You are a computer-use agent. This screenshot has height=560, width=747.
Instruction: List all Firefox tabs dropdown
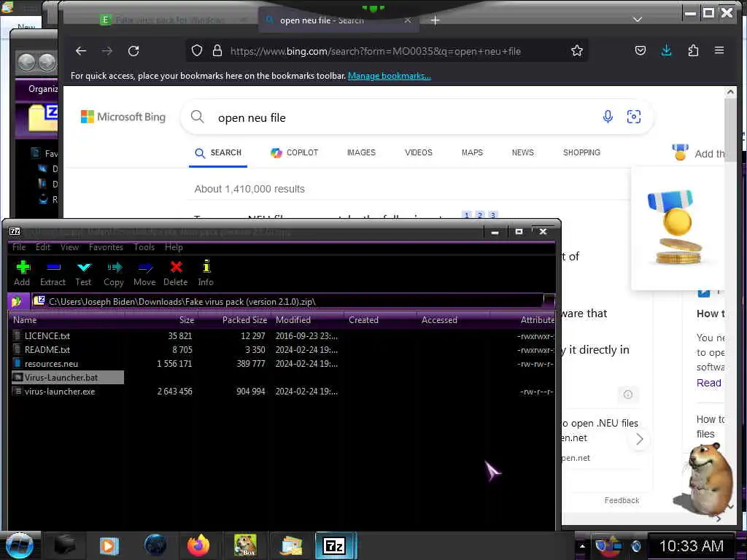[638, 20]
